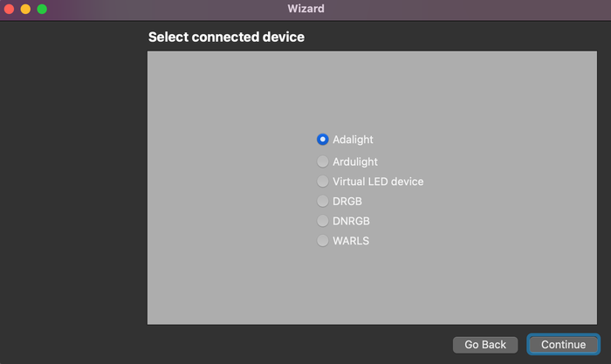Choose the Ardulight radio button

(x=323, y=161)
